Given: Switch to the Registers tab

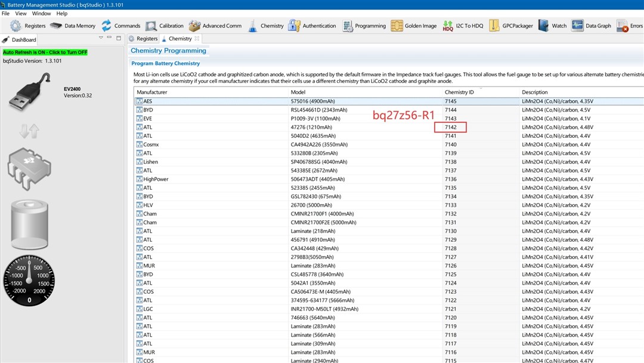Looking at the screenshot, I should [x=143, y=39].
